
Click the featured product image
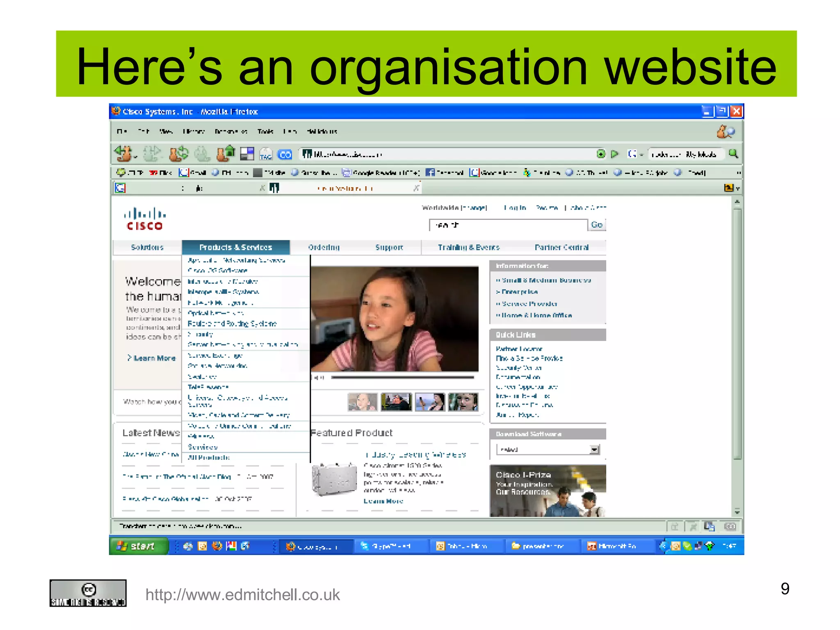(x=334, y=479)
